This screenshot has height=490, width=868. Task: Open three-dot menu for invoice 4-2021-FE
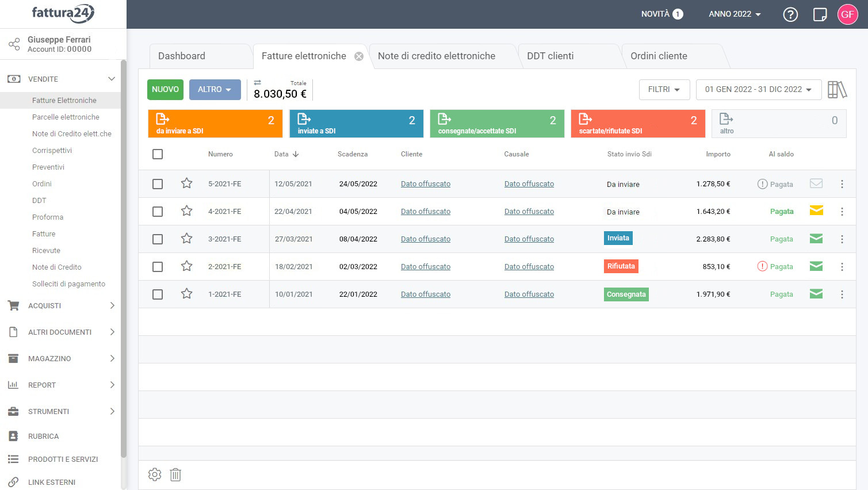point(842,212)
